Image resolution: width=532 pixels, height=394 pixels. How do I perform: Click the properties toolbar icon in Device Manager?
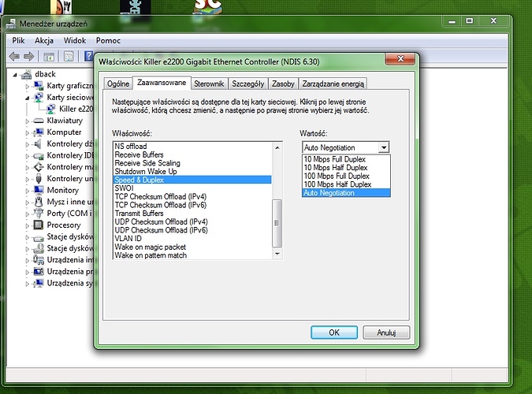tap(69, 56)
